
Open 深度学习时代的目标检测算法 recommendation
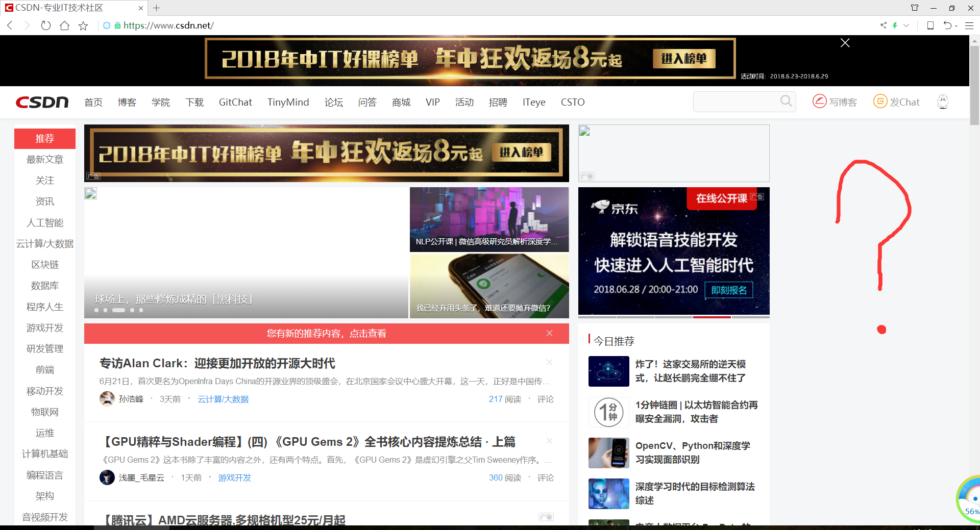(695, 494)
